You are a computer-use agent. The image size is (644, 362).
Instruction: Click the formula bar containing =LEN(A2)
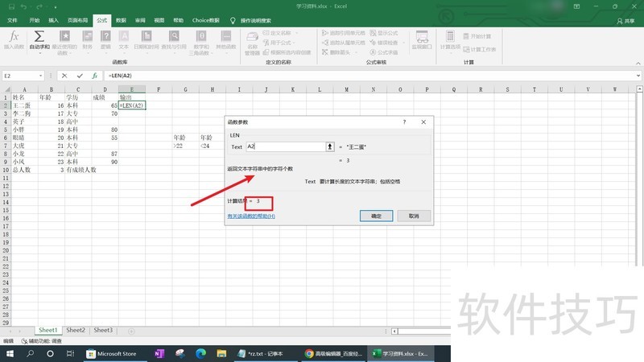(x=369, y=76)
